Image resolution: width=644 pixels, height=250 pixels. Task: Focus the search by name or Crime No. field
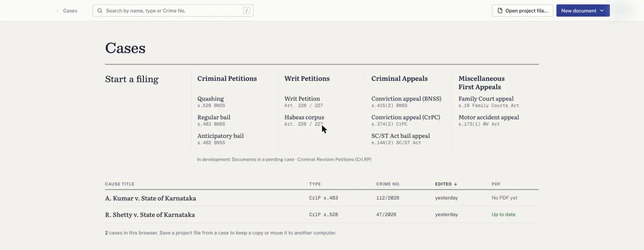(173, 11)
